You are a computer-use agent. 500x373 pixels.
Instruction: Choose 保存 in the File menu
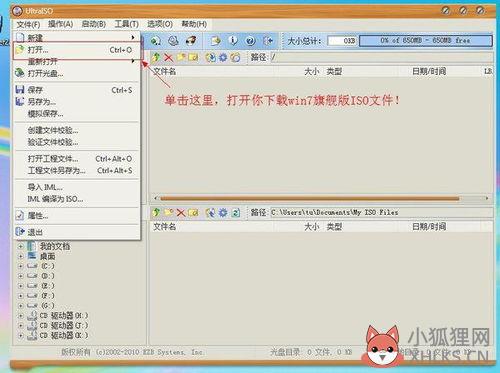77,90
